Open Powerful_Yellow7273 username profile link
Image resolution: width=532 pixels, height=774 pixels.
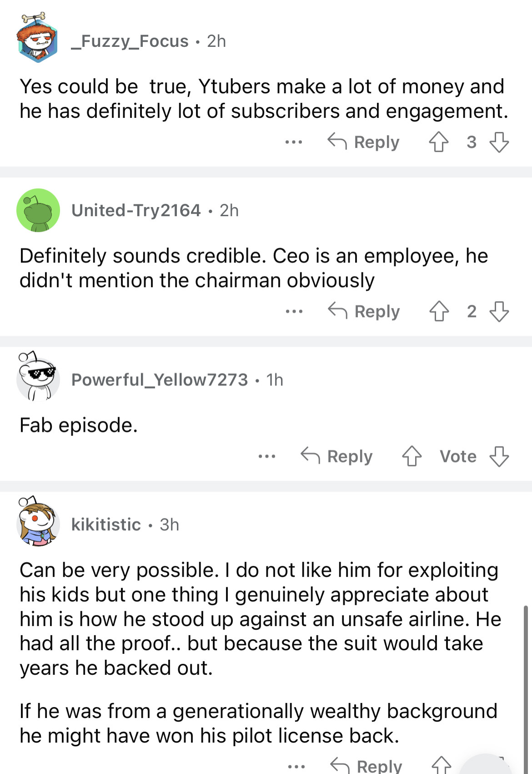coord(160,379)
